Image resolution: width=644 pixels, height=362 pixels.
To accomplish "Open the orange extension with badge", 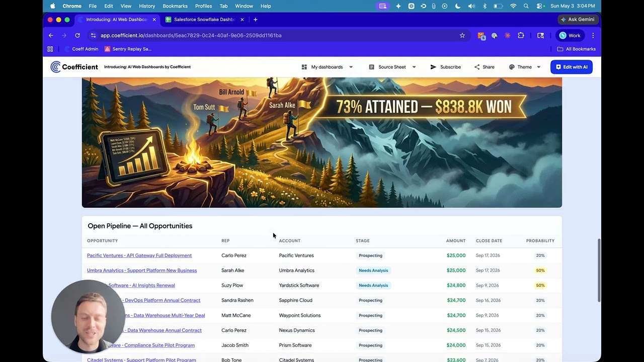I will point(481,36).
